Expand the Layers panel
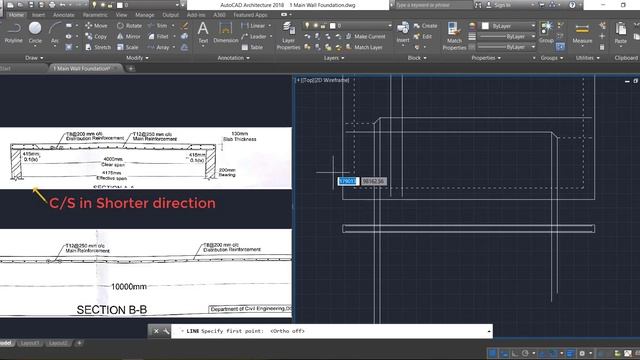 point(334,58)
